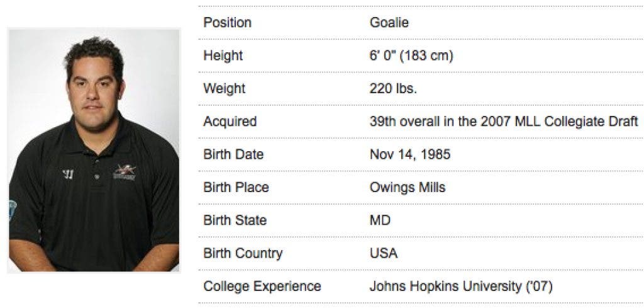Click the Weight field label
The height and width of the screenshot is (308, 644).
224,88
